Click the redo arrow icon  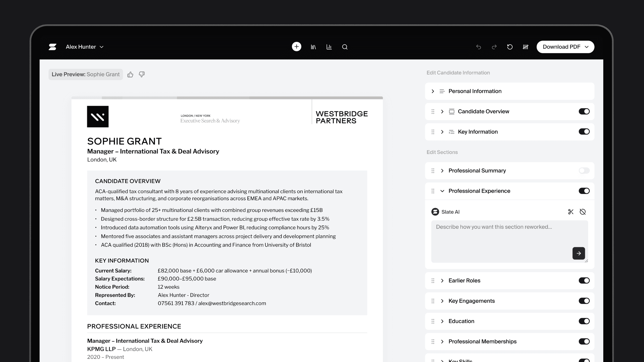(494, 47)
